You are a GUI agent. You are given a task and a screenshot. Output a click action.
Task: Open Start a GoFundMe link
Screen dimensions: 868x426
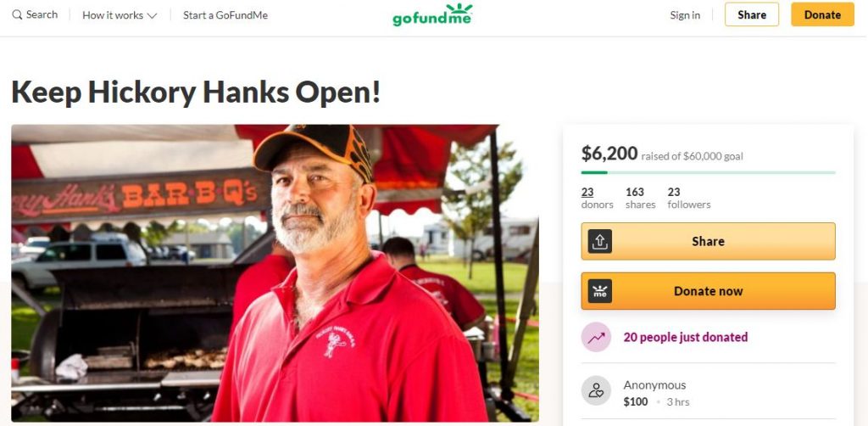pyautogui.click(x=225, y=15)
